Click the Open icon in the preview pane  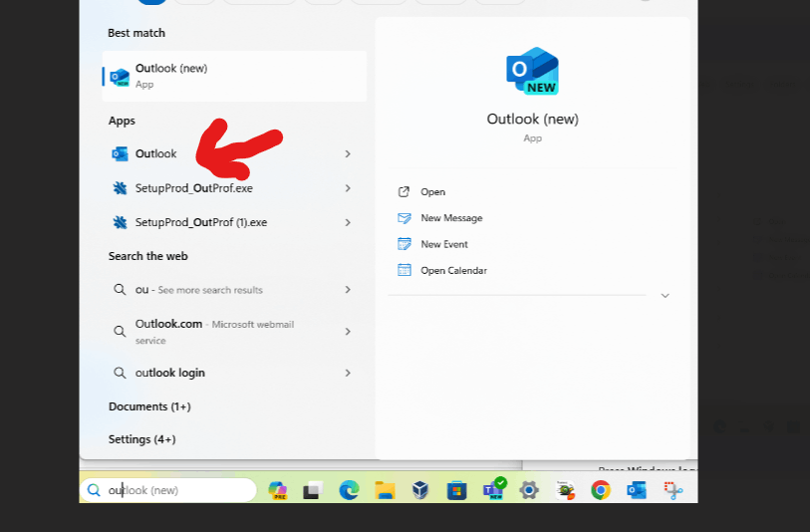[404, 192]
